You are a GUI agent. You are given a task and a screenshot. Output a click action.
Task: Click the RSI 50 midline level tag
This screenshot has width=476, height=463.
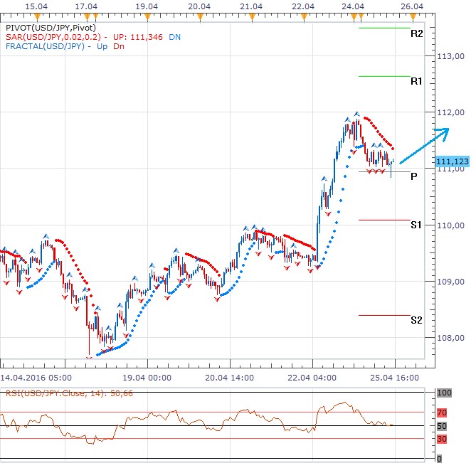pyautogui.click(x=442, y=426)
